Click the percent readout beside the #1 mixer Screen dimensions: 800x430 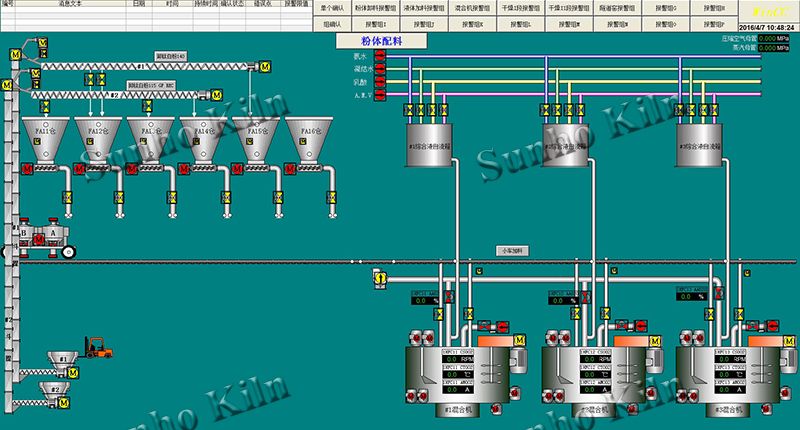point(425,301)
